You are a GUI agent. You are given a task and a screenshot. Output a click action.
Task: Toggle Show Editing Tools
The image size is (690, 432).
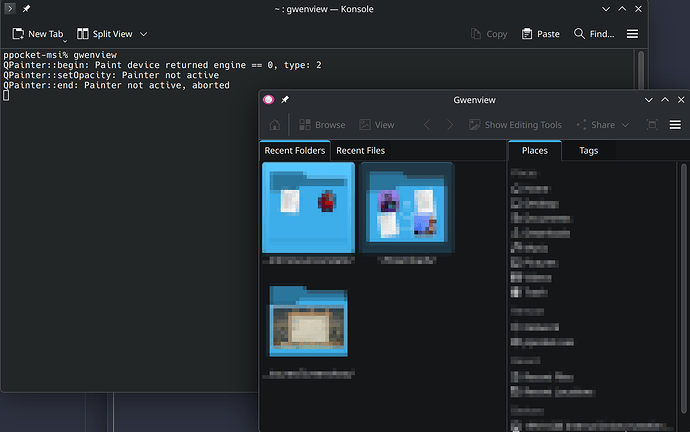[514, 125]
